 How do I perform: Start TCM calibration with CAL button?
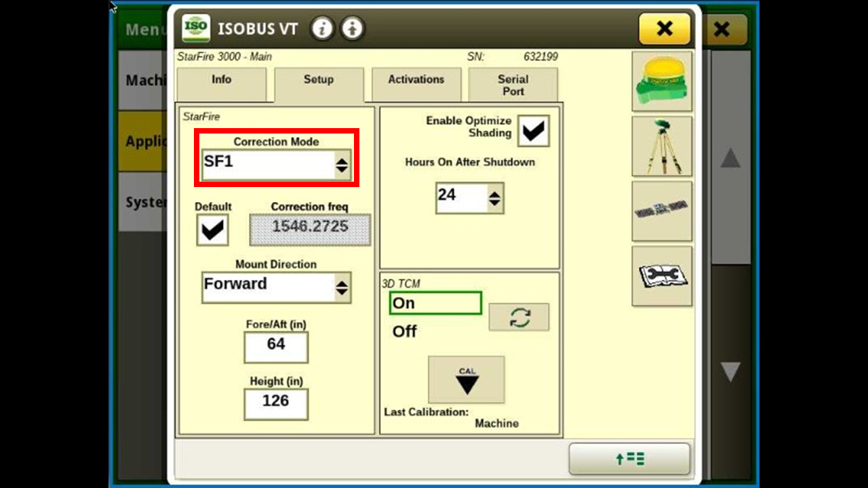[467, 380]
